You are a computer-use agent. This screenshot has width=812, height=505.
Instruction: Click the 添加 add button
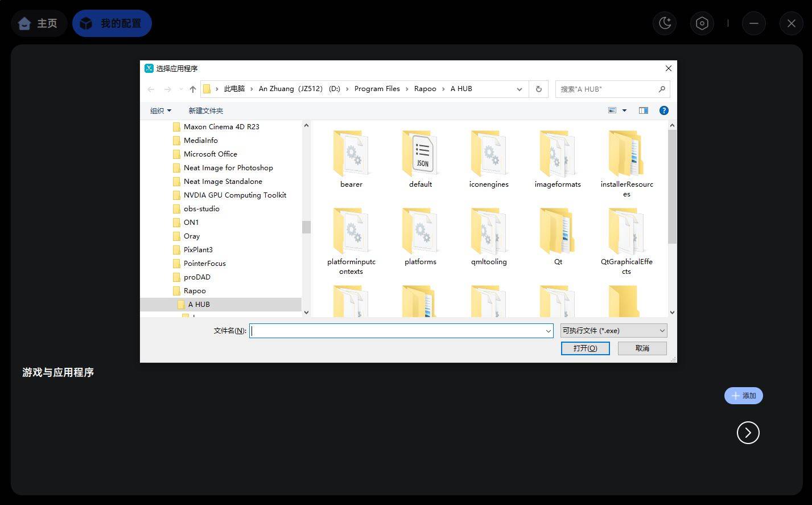point(744,396)
